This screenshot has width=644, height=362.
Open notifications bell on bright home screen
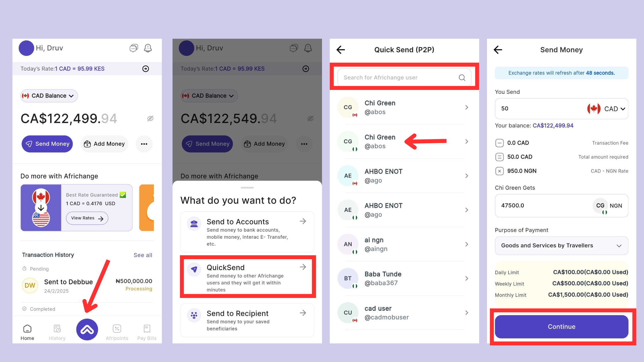(x=148, y=48)
